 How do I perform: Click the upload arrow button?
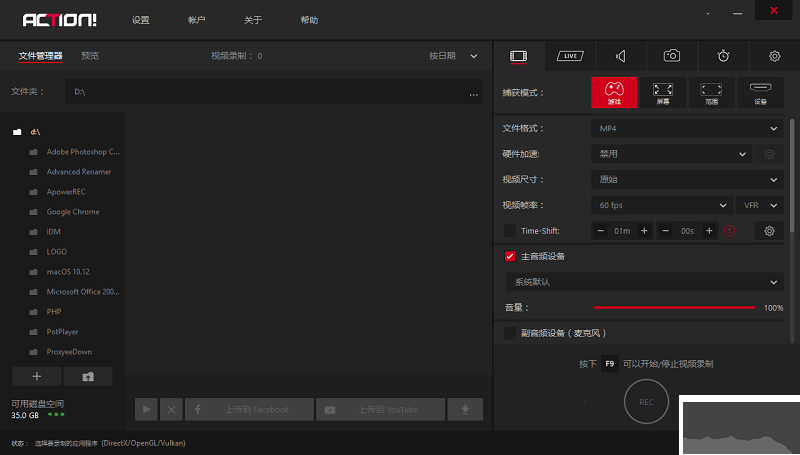(x=465, y=410)
